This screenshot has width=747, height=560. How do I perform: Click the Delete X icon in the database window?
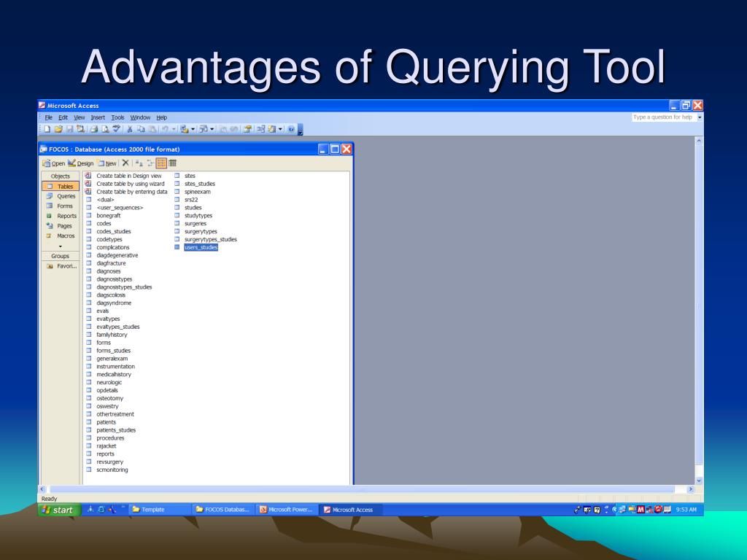(x=125, y=163)
